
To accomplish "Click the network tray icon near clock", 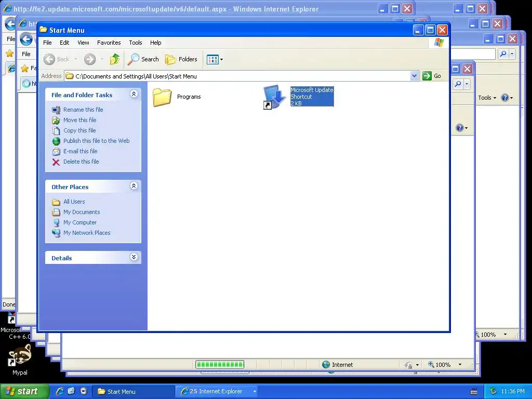I will [493, 392].
